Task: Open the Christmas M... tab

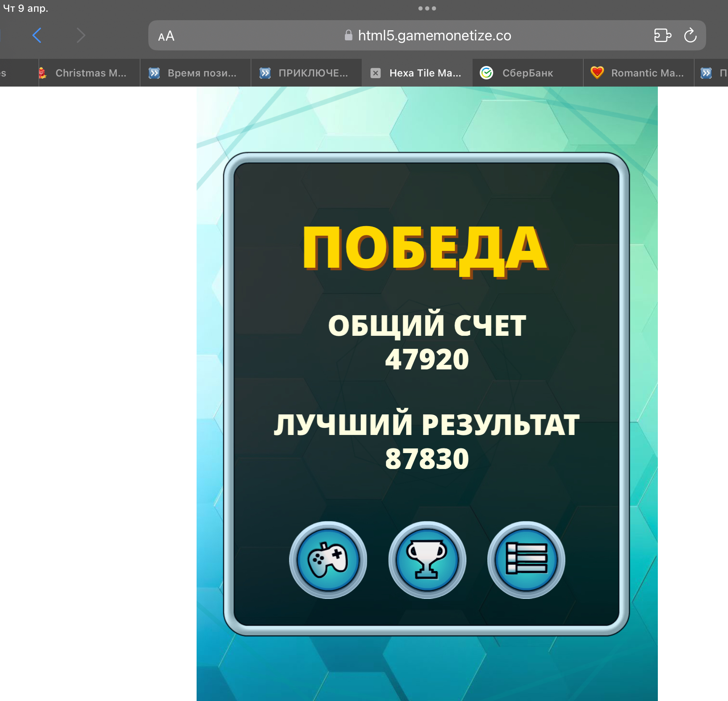Action: coord(84,73)
